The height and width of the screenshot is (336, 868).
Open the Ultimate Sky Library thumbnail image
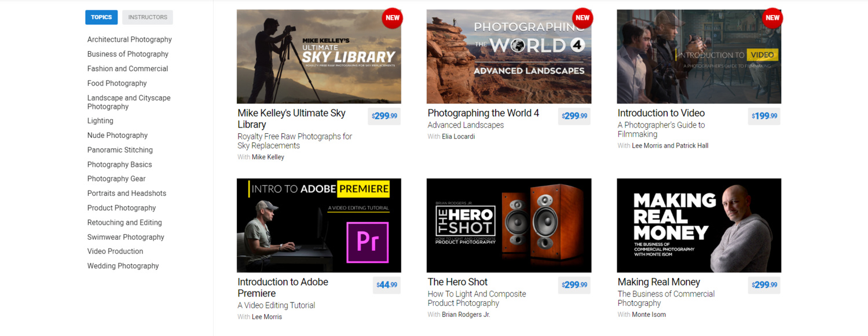319,56
